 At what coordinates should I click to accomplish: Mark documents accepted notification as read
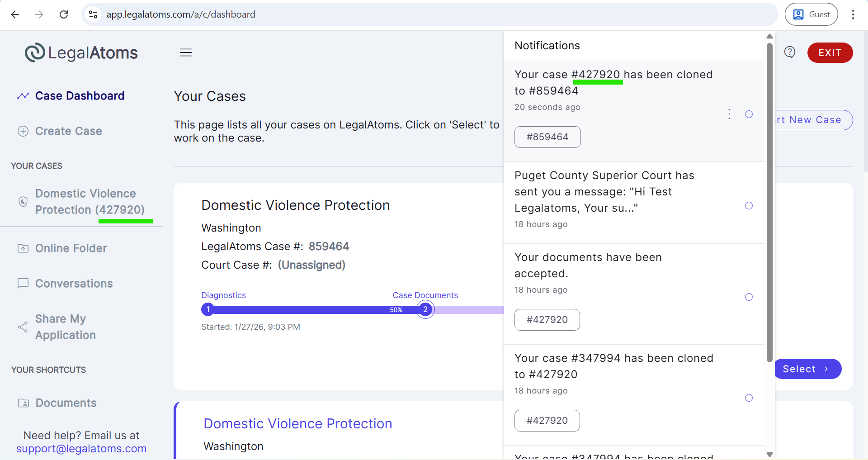point(749,297)
